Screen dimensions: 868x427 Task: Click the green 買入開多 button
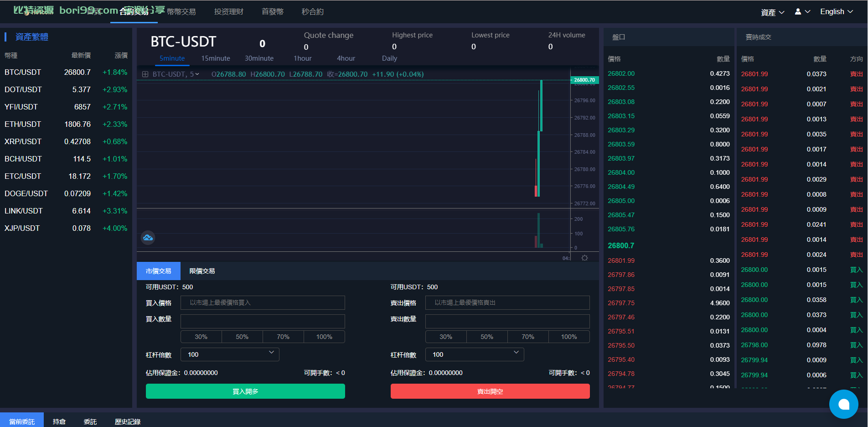(245, 391)
